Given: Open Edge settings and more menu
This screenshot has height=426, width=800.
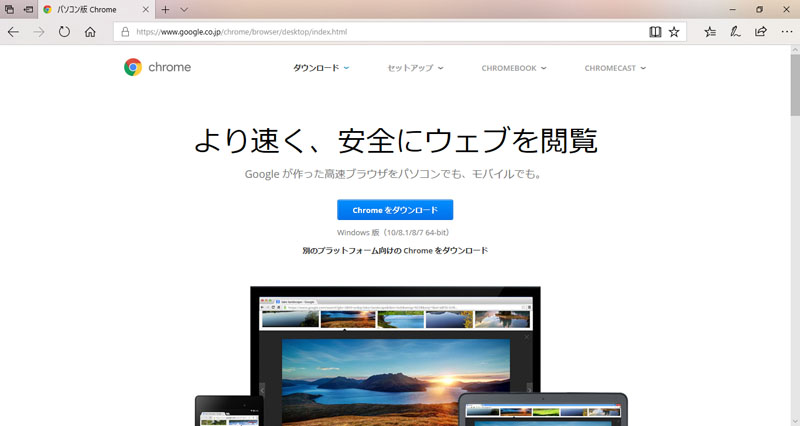Looking at the screenshot, I should click(787, 32).
